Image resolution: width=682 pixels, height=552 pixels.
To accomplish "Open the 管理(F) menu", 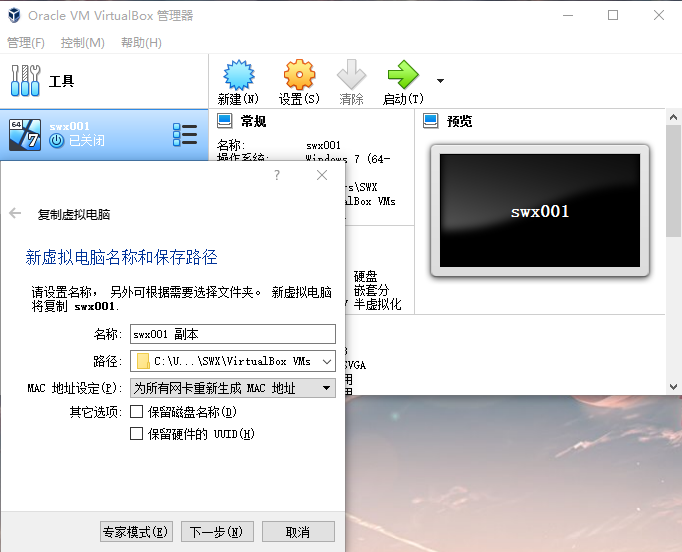I will (26, 43).
